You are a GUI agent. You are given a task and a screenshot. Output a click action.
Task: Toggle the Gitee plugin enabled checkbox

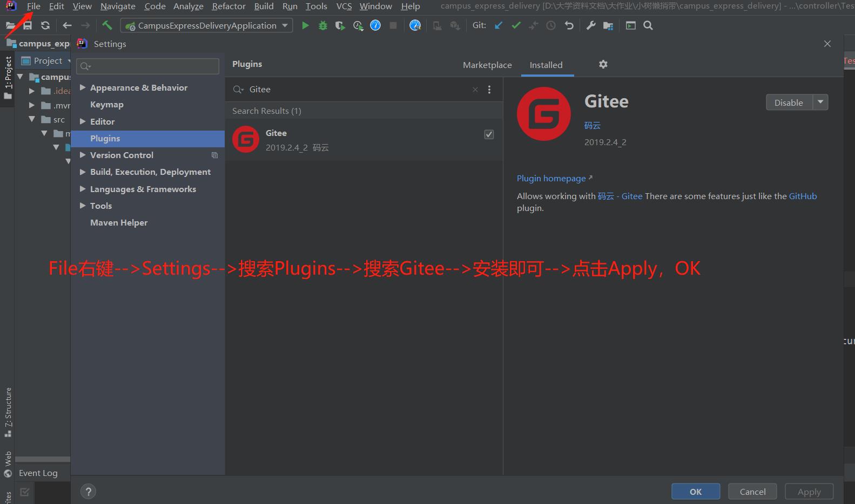(489, 134)
